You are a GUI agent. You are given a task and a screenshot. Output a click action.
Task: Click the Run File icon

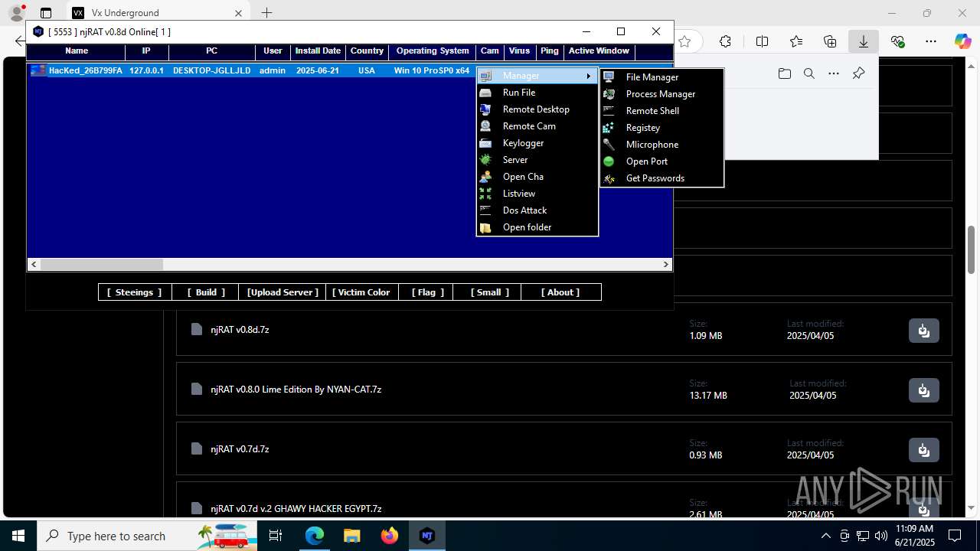(485, 93)
